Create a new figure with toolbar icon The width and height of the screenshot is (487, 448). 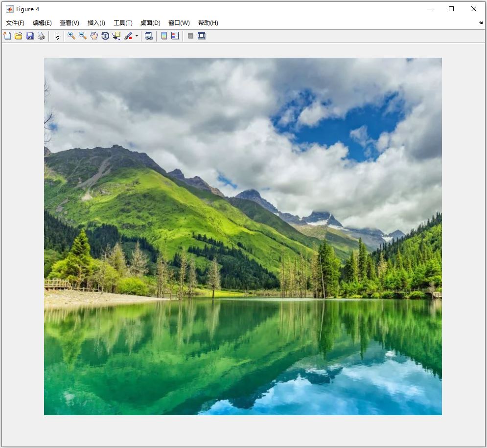[x=7, y=36]
